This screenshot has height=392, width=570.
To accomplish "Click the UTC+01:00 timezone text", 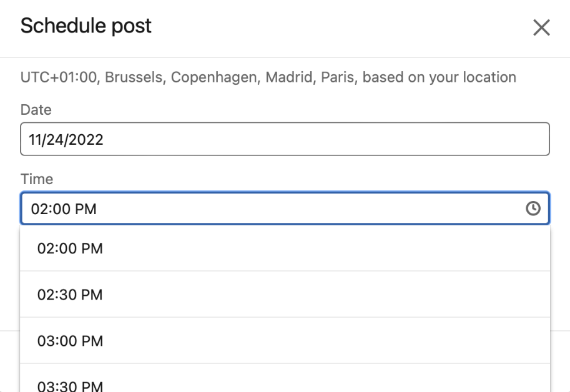I will [60, 77].
